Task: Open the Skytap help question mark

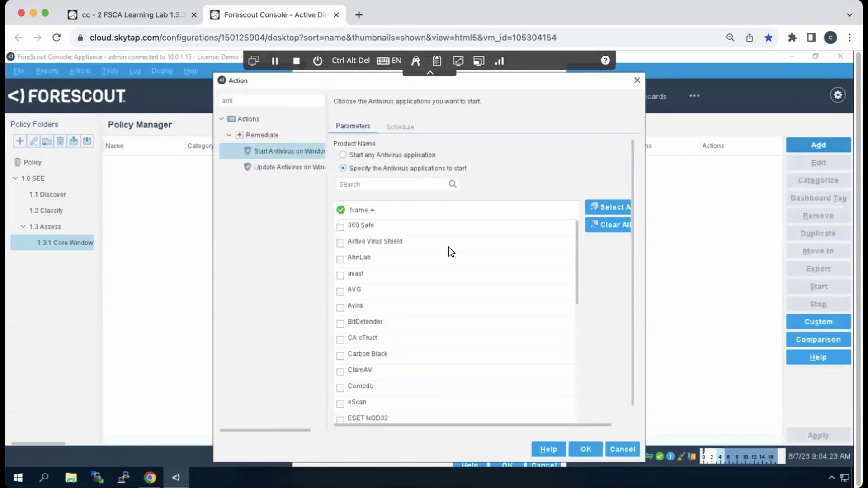Action: [x=605, y=61]
